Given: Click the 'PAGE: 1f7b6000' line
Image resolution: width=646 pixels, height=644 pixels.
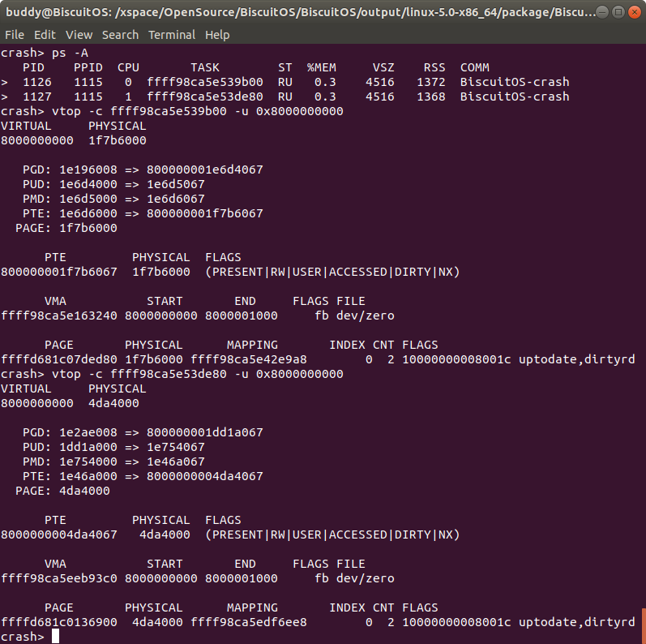Looking at the screenshot, I should pyautogui.click(x=66, y=228).
